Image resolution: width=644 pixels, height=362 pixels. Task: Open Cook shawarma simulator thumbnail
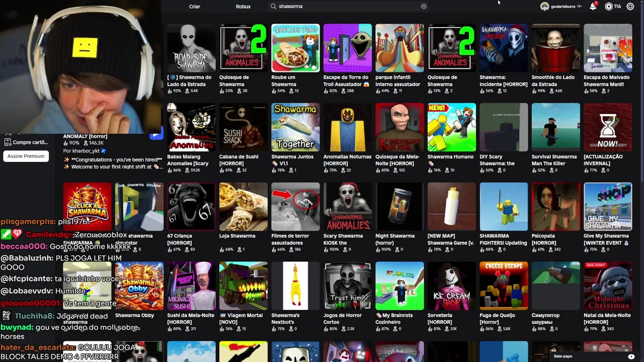139,207
